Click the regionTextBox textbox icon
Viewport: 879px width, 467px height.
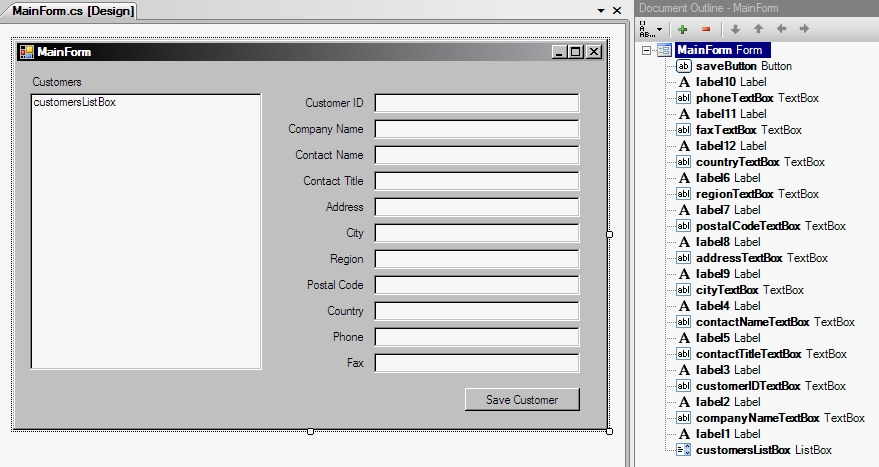683,194
